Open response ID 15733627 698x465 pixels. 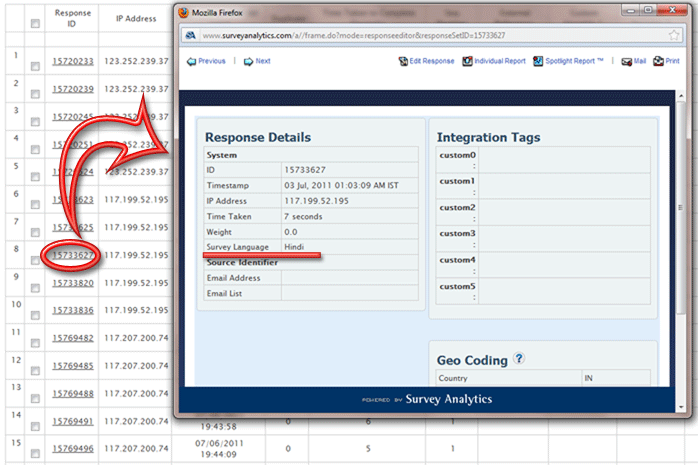[73, 255]
